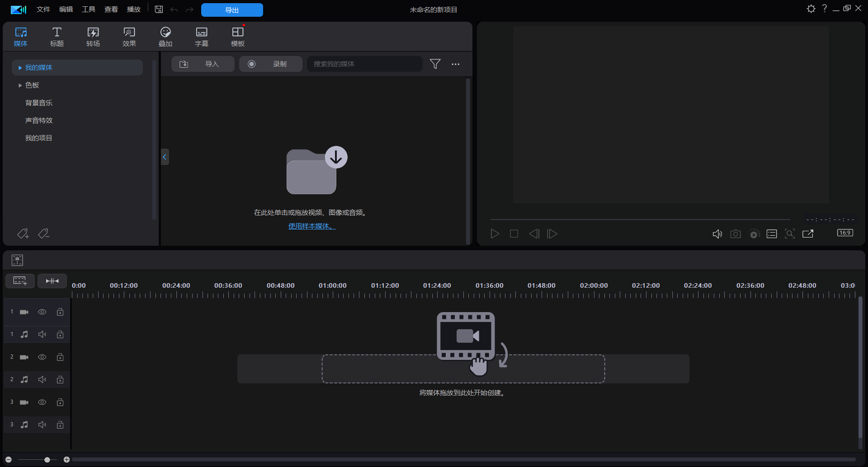Open the timeline storyboard view icon
The image size is (868, 467).
[x=17, y=260]
